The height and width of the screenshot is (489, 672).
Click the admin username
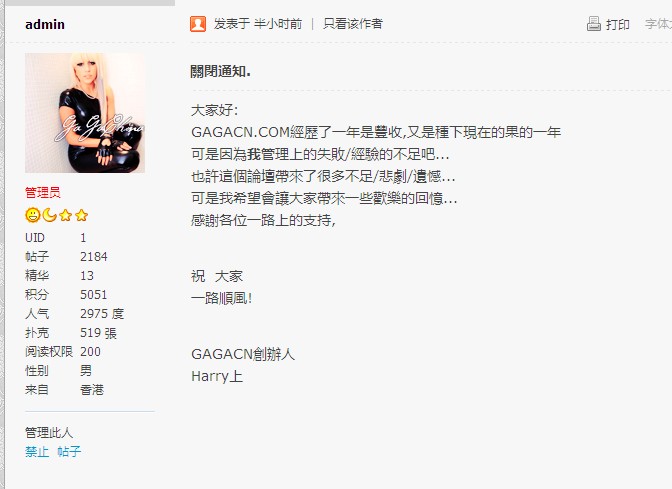(x=45, y=24)
